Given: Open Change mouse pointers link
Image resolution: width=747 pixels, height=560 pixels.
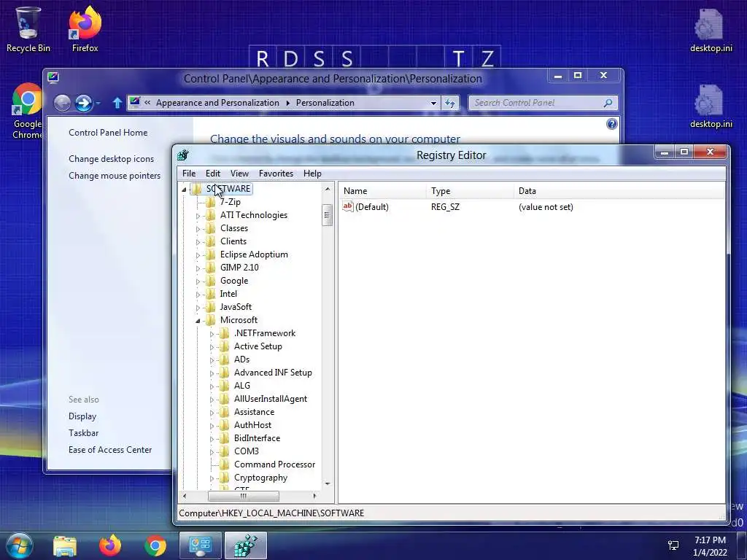Looking at the screenshot, I should (115, 175).
